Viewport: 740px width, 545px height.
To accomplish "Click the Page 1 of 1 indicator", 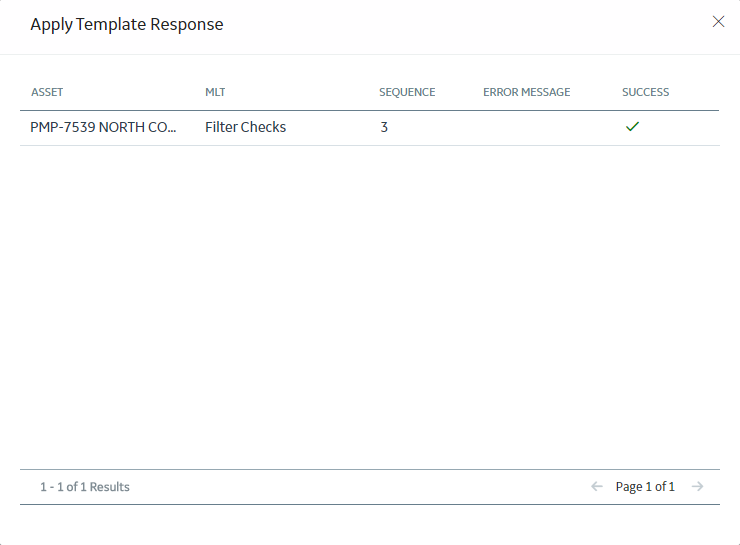I will coord(645,486).
